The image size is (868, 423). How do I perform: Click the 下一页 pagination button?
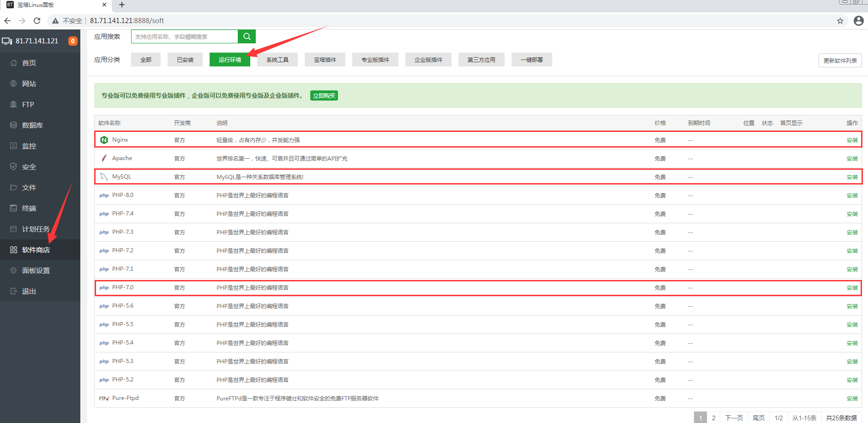click(734, 417)
